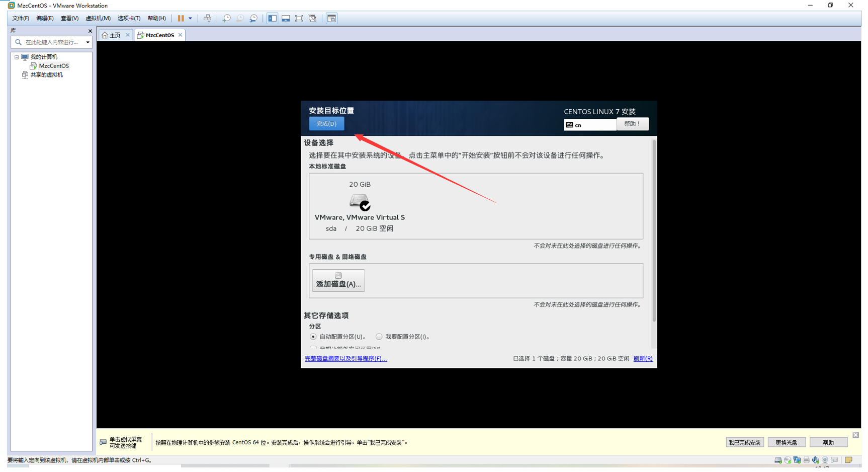
Task: Enter full screen mode icon
Action: click(299, 18)
